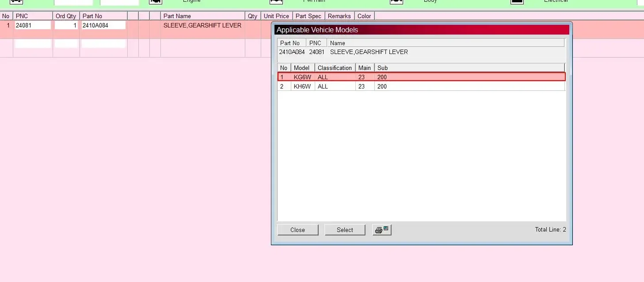This screenshot has width=644, height=282.
Task: Click the empty Ord Qty field in the second row
Action: [66, 43]
